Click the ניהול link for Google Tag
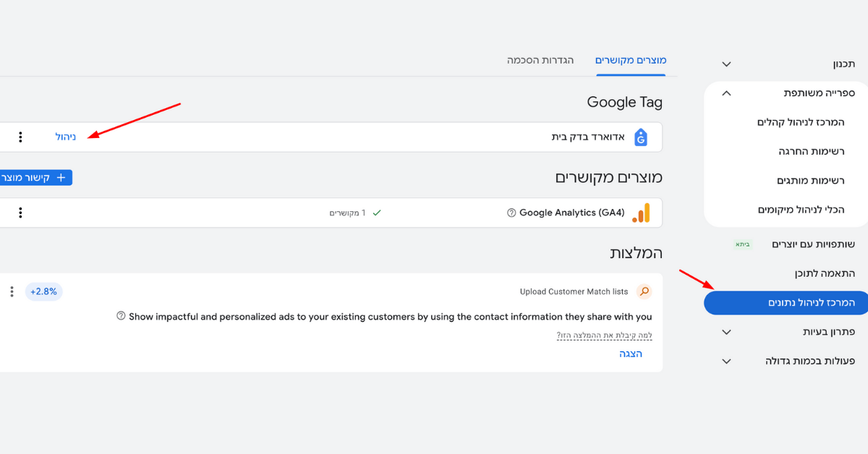The width and height of the screenshot is (868, 454). [x=66, y=137]
